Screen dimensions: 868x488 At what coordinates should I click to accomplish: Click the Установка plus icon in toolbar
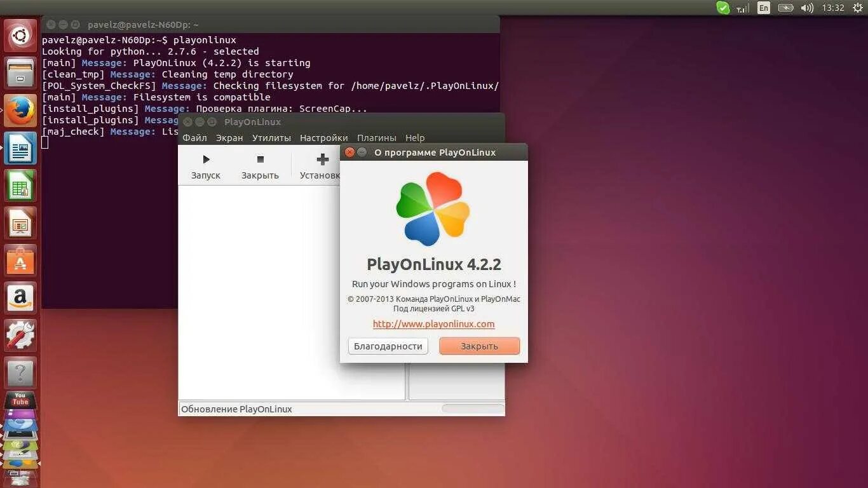tap(323, 159)
